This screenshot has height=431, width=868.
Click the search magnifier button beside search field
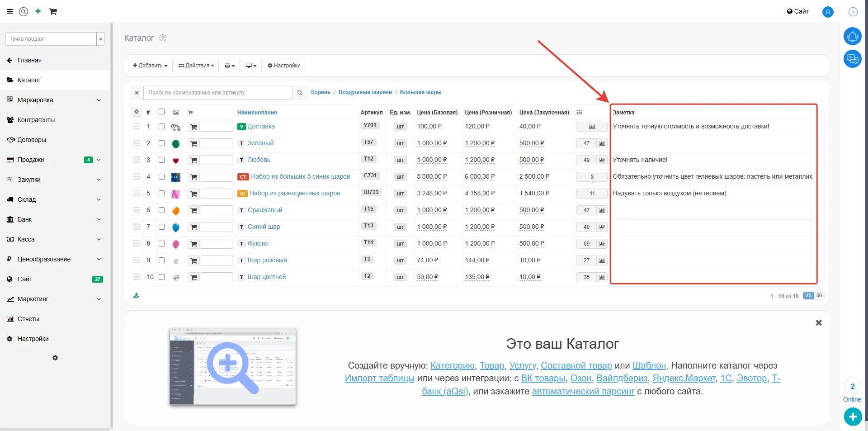click(299, 93)
